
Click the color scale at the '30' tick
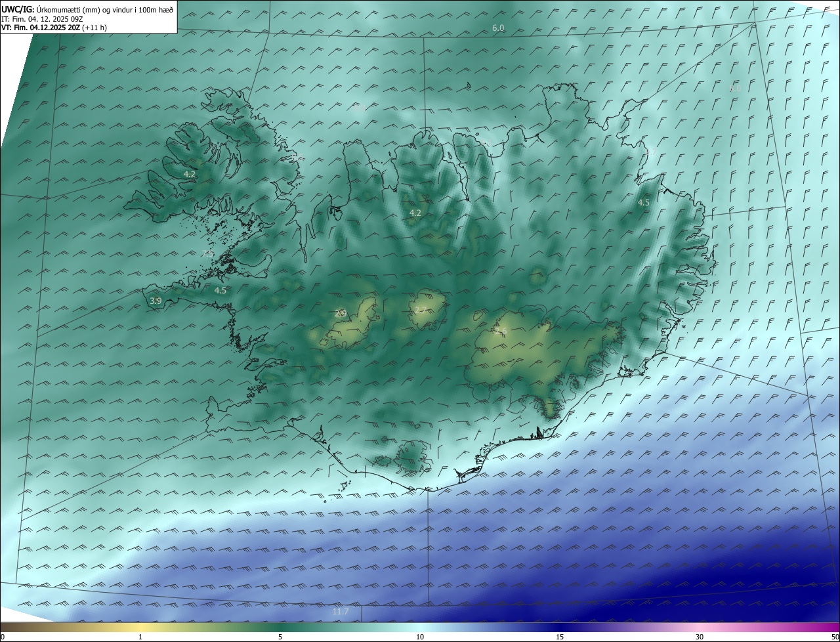coord(700,637)
